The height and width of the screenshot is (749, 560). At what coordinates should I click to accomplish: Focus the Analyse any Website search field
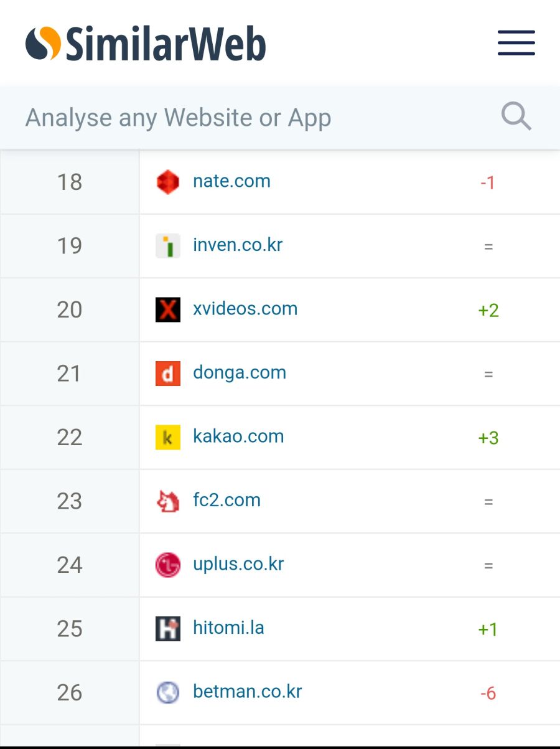pyautogui.click(x=249, y=118)
